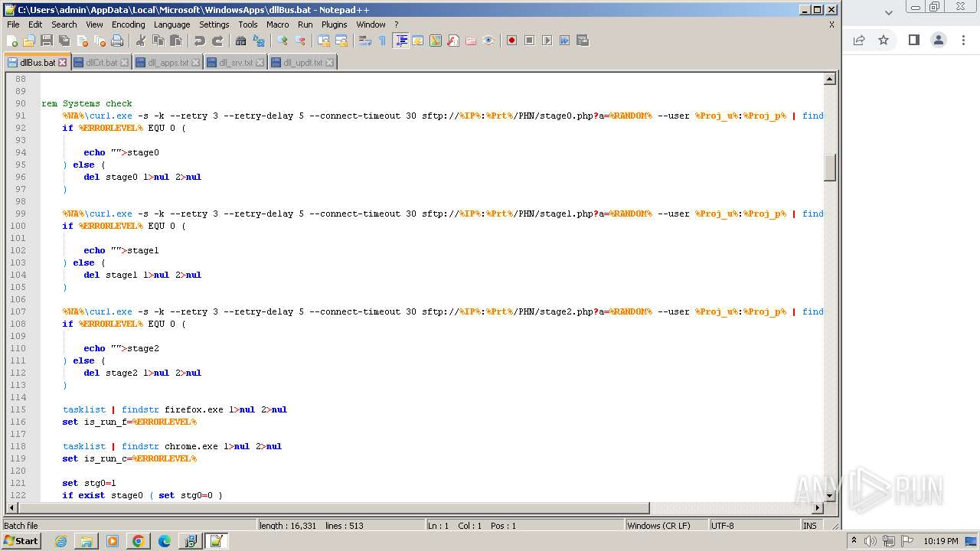The width and height of the screenshot is (980, 551).
Task: Open the User Defined Language icon
Action: click(x=418, y=41)
